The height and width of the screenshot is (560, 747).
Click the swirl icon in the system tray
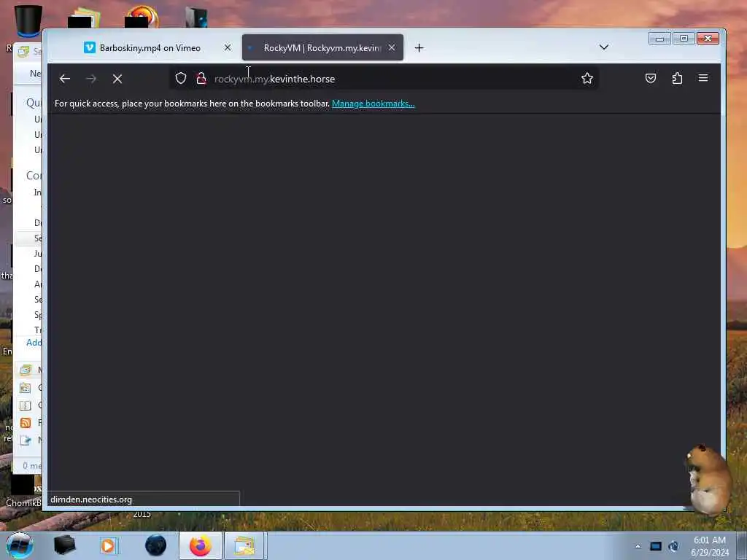673,546
